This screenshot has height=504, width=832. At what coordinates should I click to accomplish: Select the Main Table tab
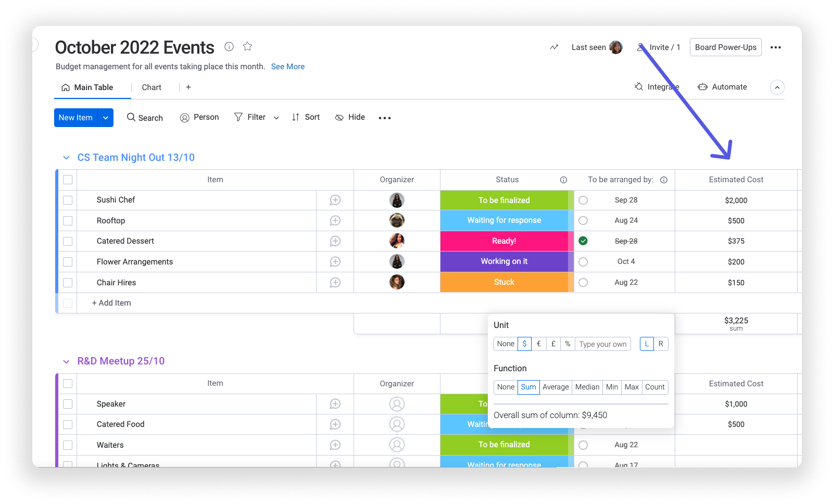(87, 87)
